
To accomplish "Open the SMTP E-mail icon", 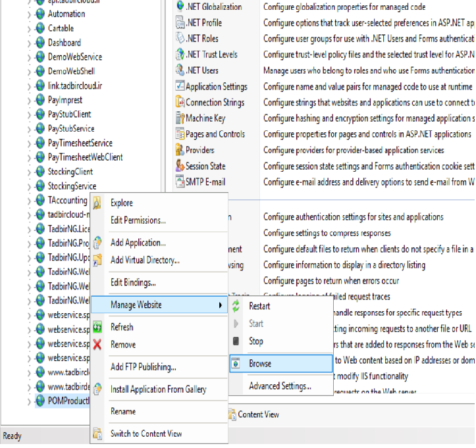I will pos(180,182).
